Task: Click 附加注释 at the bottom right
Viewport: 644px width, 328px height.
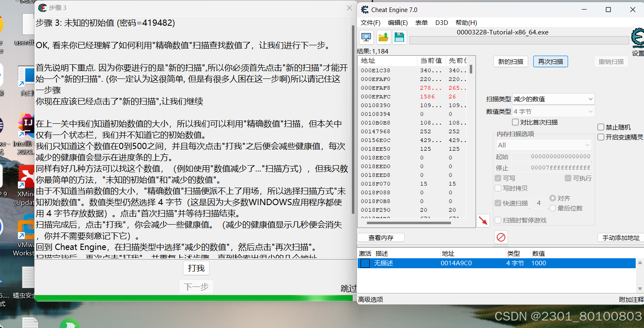Action: pyautogui.click(x=631, y=299)
